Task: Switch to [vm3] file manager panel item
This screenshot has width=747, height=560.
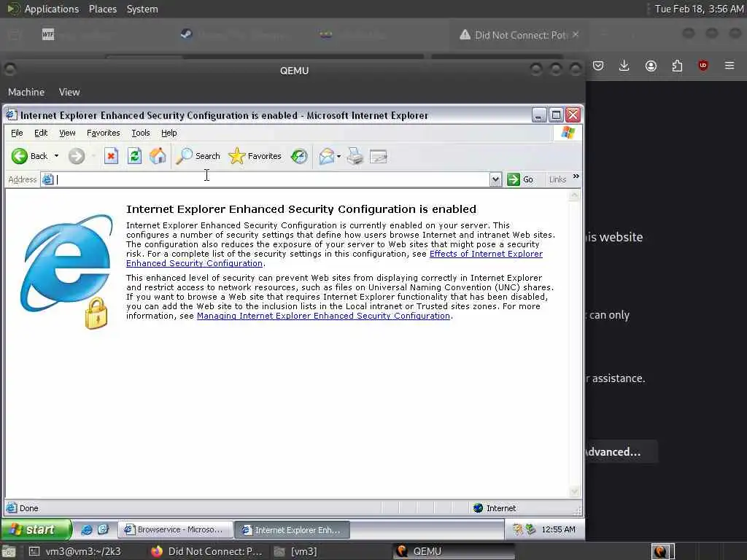Action: (x=296, y=551)
